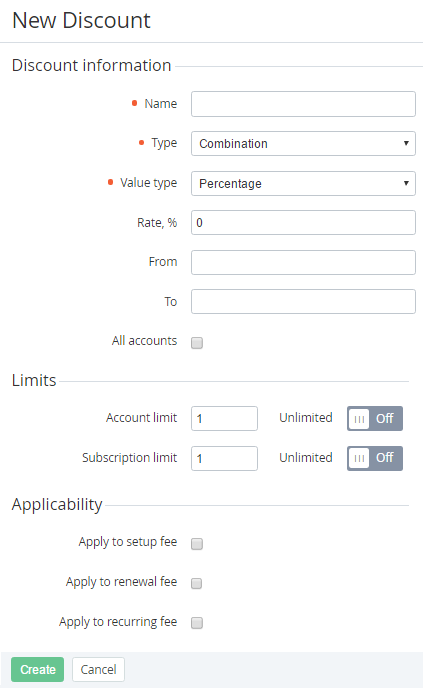Toggle Unlimited switch for Account limit
This screenshot has width=423, height=688.
[x=375, y=418]
